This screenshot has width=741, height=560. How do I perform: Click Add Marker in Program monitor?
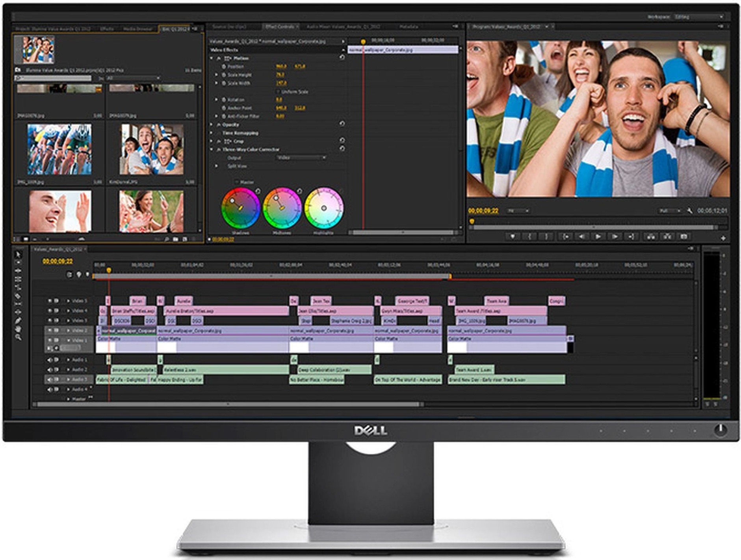click(513, 236)
